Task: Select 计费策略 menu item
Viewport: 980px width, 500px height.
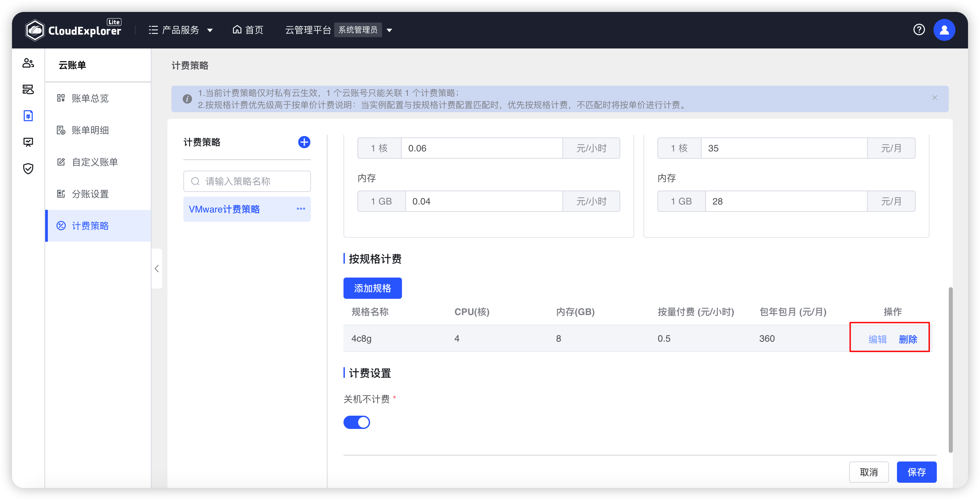Action: pyautogui.click(x=98, y=226)
